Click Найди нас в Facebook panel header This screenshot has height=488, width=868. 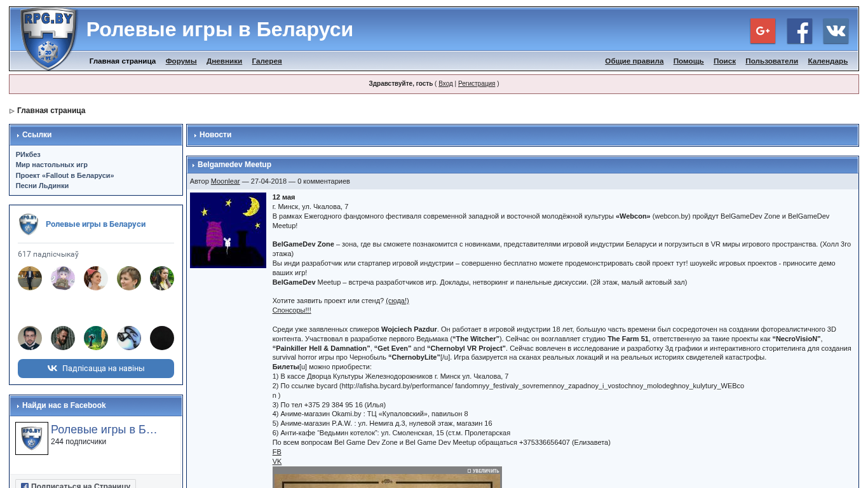coord(96,406)
